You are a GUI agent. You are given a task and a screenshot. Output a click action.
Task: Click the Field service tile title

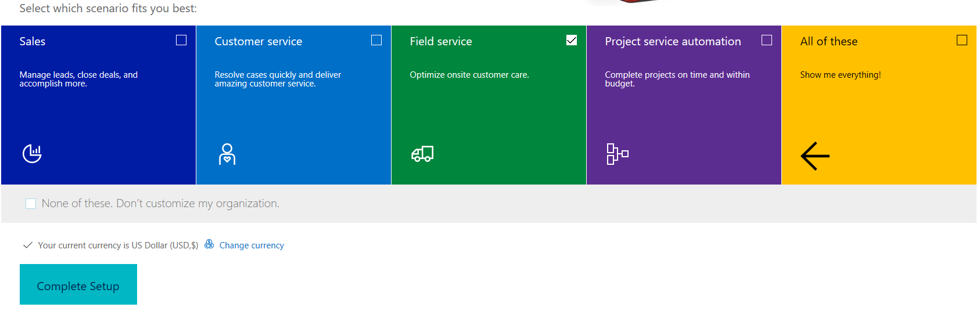tap(441, 41)
